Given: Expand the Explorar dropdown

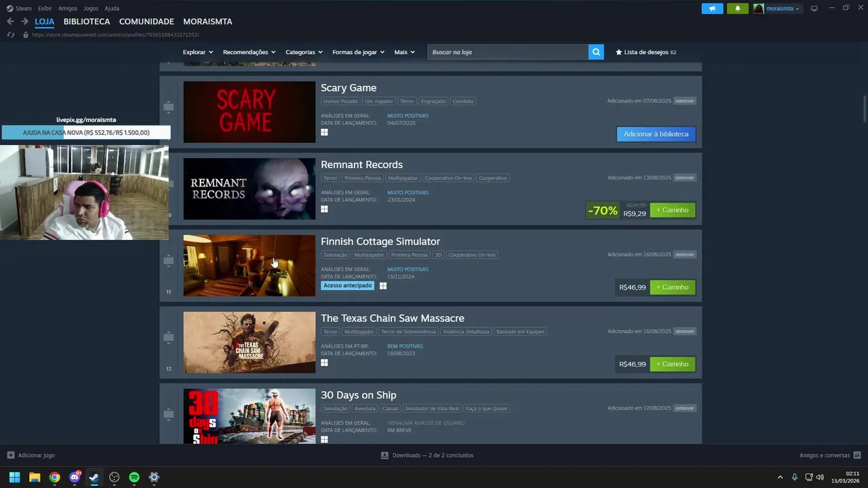Looking at the screenshot, I should (x=198, y=52).
